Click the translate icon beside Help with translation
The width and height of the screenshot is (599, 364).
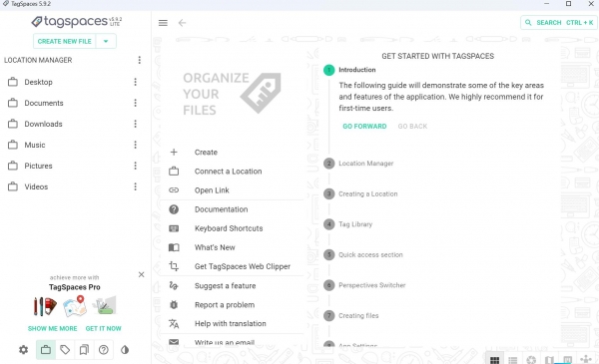[174, 323]
